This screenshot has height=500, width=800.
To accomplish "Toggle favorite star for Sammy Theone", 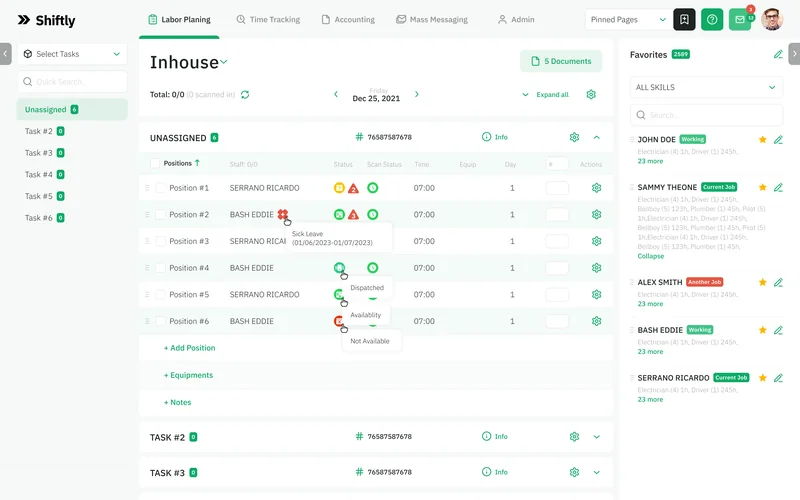I will (x=763, y=187).
